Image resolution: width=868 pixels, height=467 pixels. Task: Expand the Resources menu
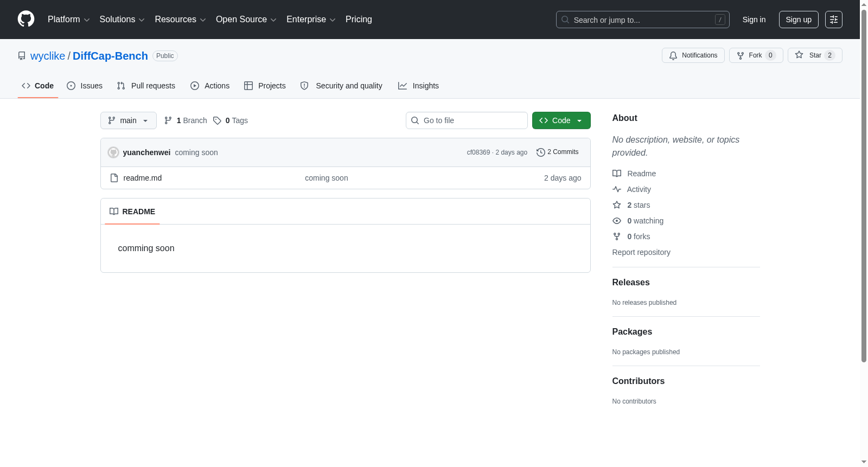180,20
